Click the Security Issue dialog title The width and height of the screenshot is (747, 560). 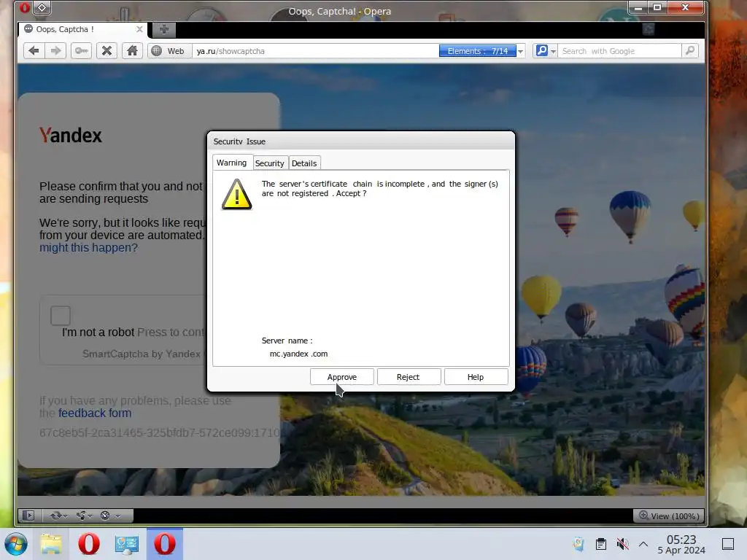click(x=239, y=141)
